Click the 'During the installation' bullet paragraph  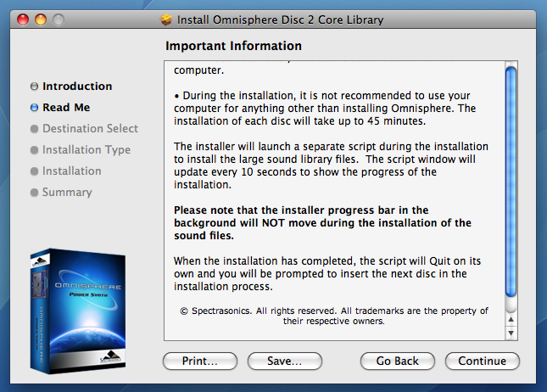pos(325,109)
